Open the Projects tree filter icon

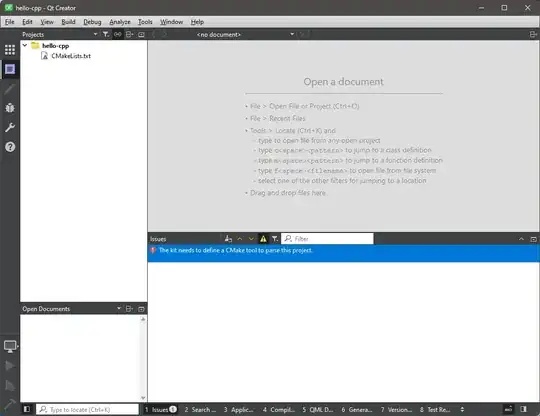coord(106,34)
